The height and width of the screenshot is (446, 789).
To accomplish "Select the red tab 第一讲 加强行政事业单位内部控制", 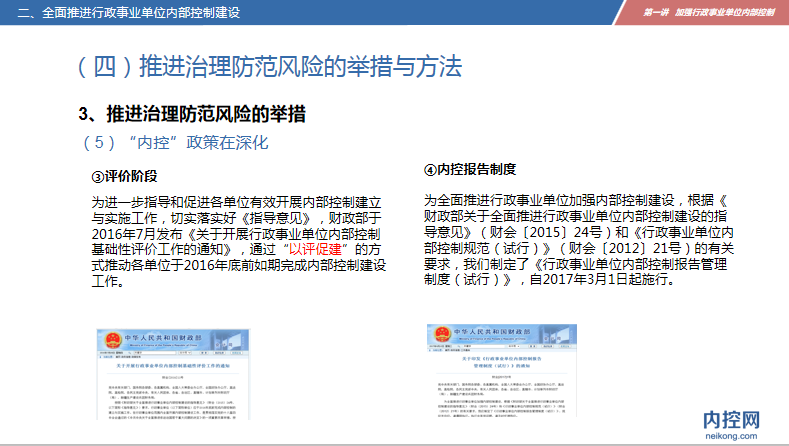I will 708,13.
